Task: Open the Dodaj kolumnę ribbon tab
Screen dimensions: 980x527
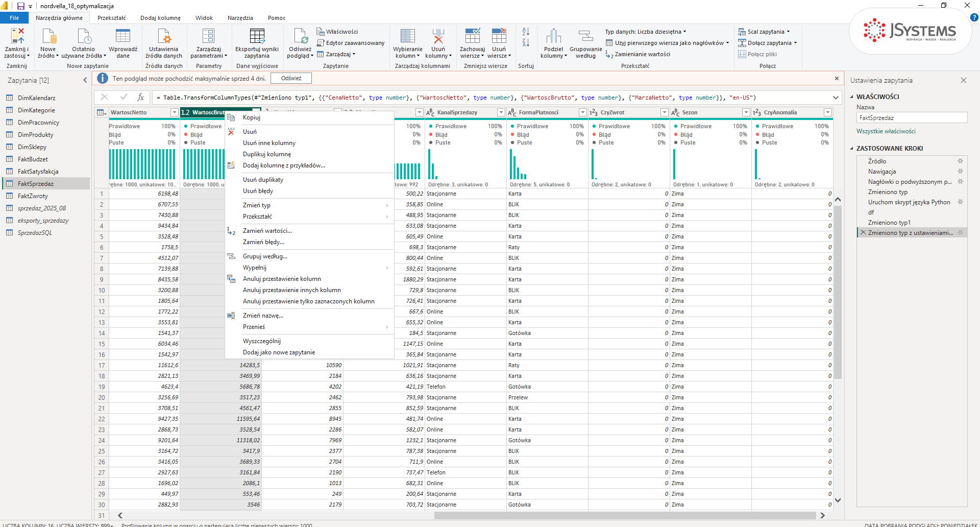Action: (160, 18)
